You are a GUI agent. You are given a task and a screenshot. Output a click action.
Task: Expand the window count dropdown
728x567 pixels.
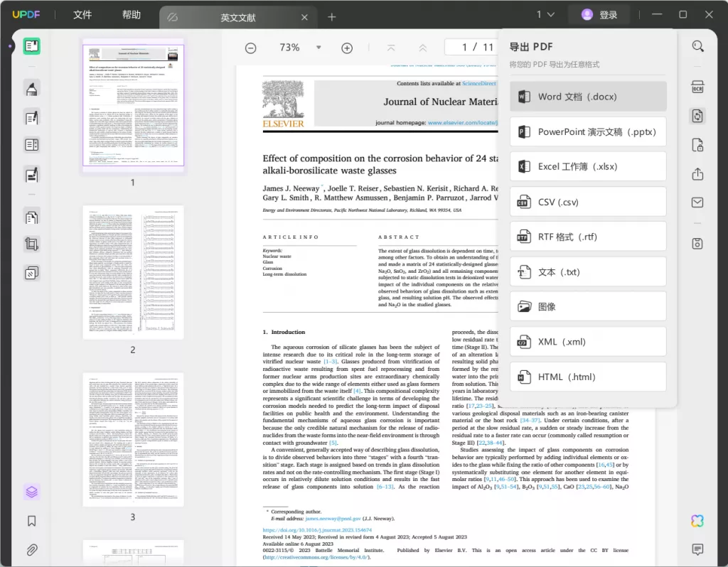pyautogui.click(x=545, y=15)
